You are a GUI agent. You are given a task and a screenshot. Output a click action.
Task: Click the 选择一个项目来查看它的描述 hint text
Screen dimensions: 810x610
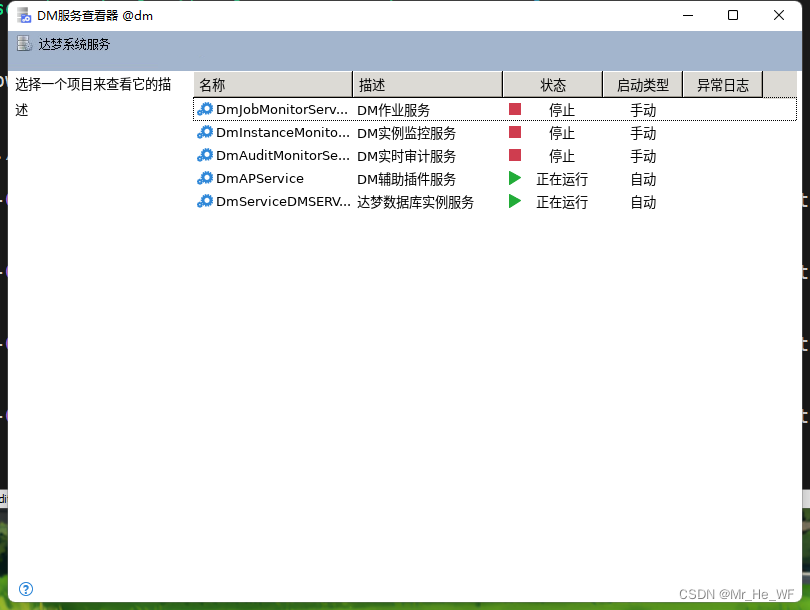93,97
